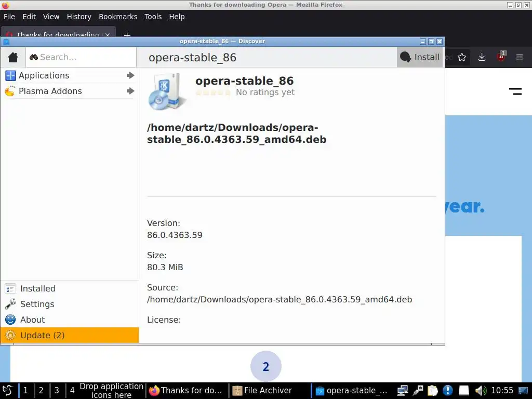Image resolution: width=532 pixels, height=399 pixels.
Task: Switch to virtual desktop 1
Action: [25, 391]
